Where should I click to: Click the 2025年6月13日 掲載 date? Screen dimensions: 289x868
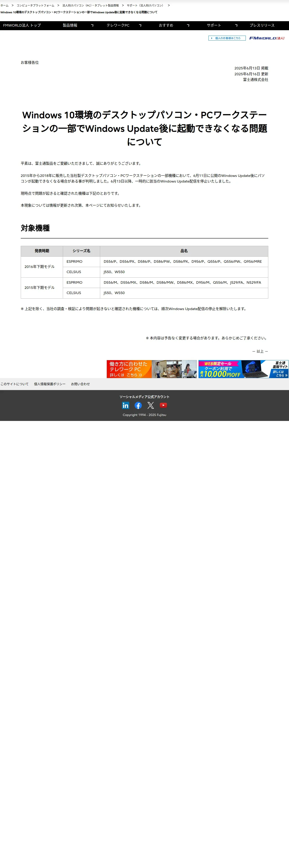pyautogui.click(x=251, y=68)
